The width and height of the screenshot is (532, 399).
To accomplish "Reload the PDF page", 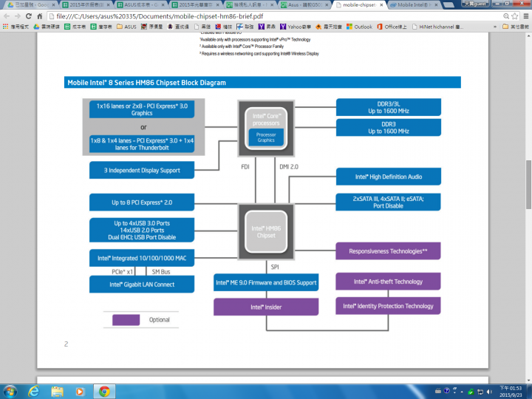I will 29,16.
